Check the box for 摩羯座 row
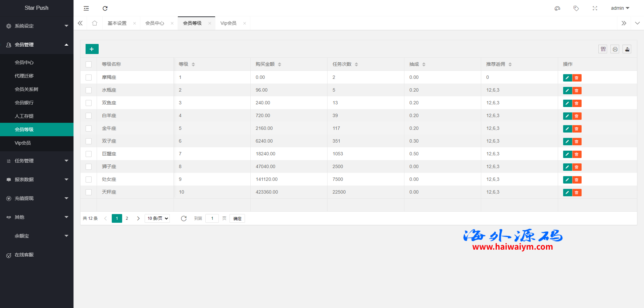The height and width of the screenshot is (308, 644). (x=89, y=78)
